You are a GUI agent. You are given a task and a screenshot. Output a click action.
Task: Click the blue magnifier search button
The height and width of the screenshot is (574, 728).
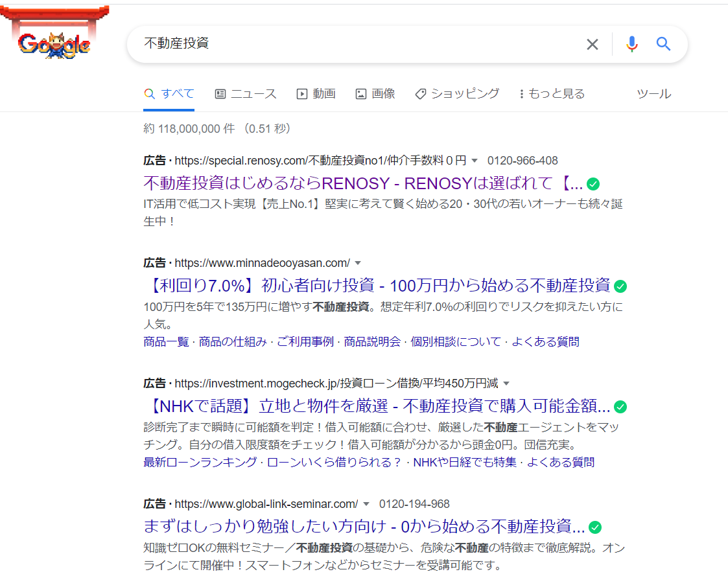coord(663,44)
